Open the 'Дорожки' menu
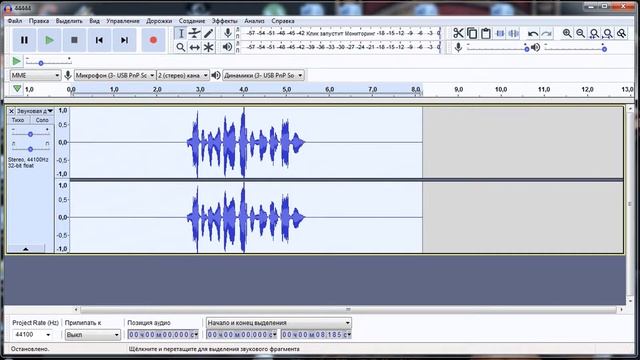Viewport: 640px width, 360px height. pos(159,21)
